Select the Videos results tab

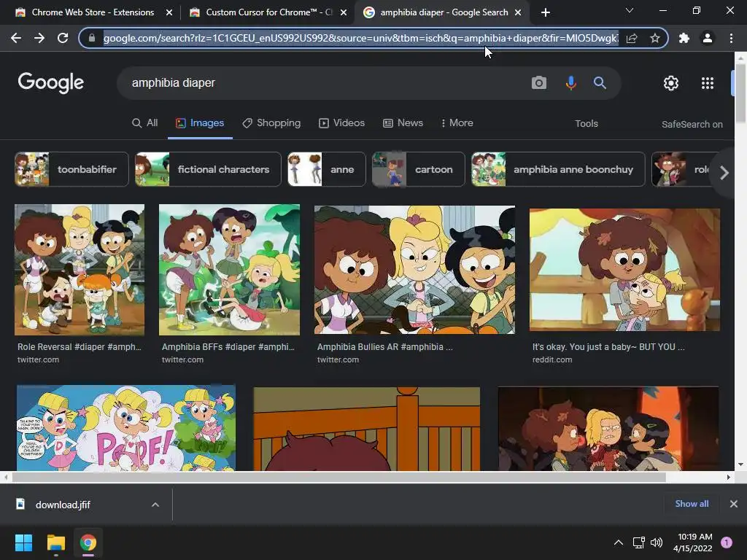point(341,122)
